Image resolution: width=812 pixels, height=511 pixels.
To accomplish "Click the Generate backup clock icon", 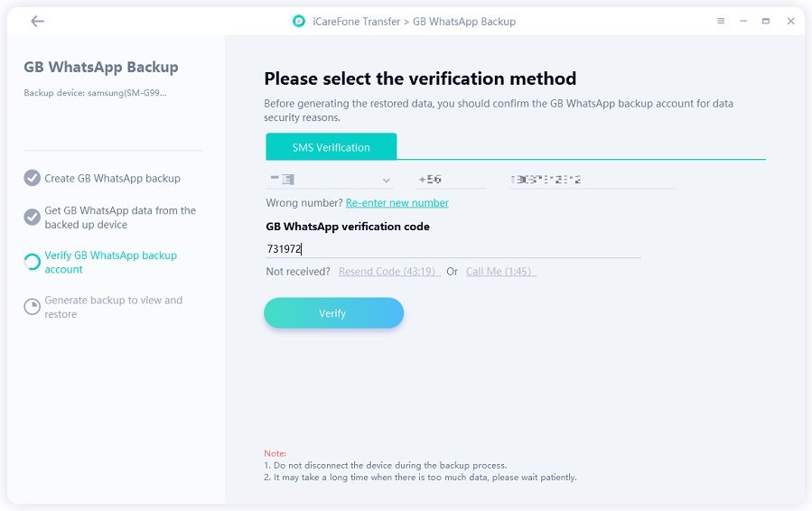I will tap(33, 307).
